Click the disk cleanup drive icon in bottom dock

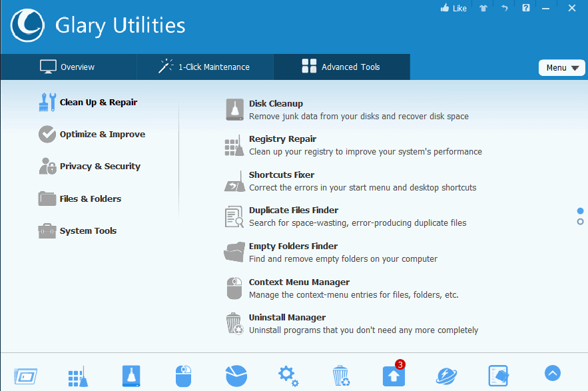131,376
